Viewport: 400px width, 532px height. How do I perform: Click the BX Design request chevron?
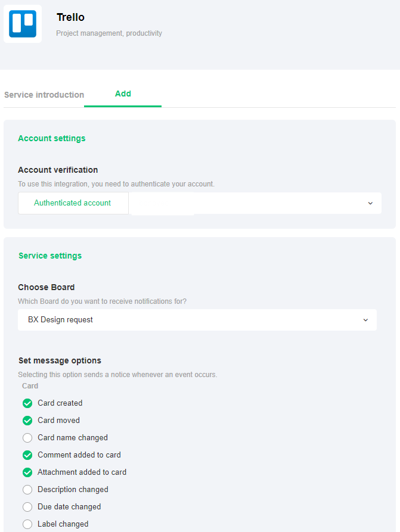tap(366, 320)
